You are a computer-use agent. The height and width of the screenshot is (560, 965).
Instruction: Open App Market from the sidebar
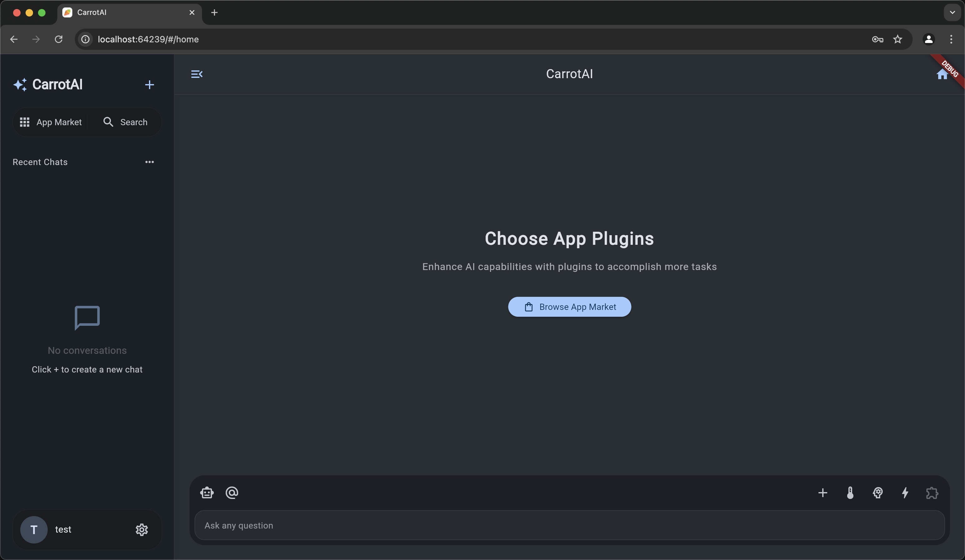[51, 122]
